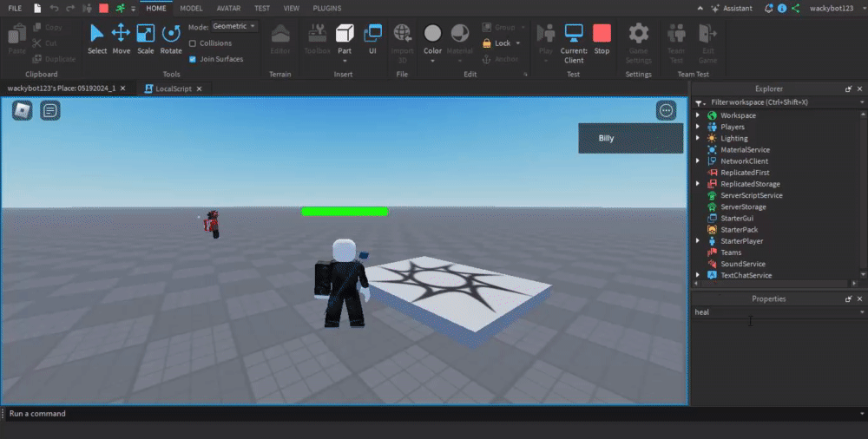
Task: Click the red stop icon in quick access bar
Action: point(103,9)
